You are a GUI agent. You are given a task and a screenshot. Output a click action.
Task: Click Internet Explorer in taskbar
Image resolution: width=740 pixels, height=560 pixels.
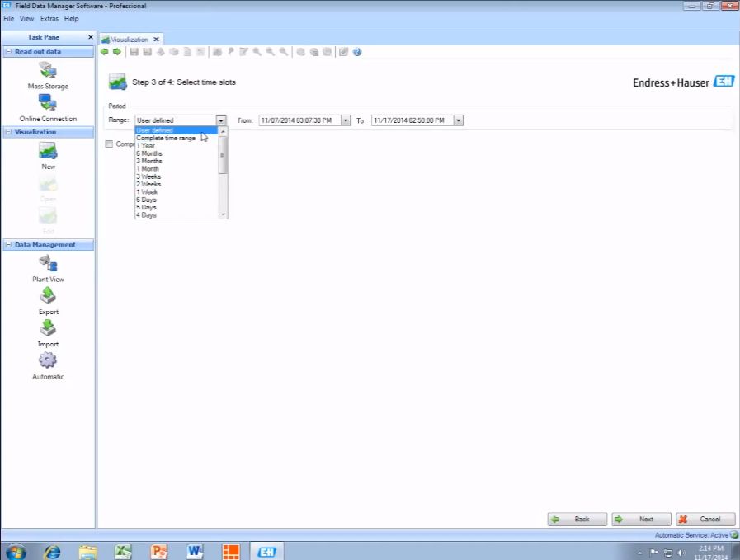(52, 551)
